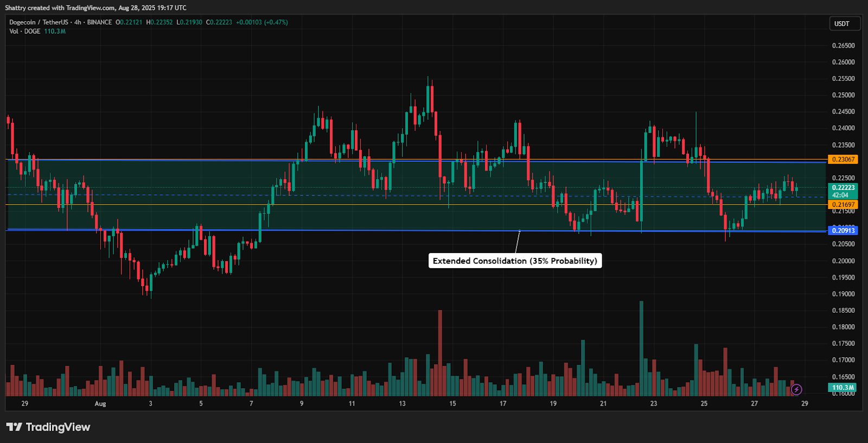Screen dimensions: 868x443
Task: Click the 15 date label on time axis
Action: (x=452, y=403)
